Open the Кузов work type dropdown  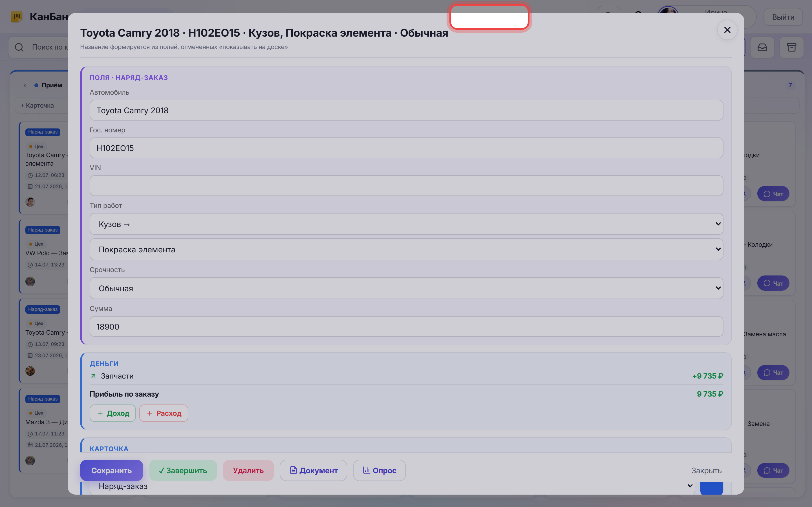click(x=406, y=224)
